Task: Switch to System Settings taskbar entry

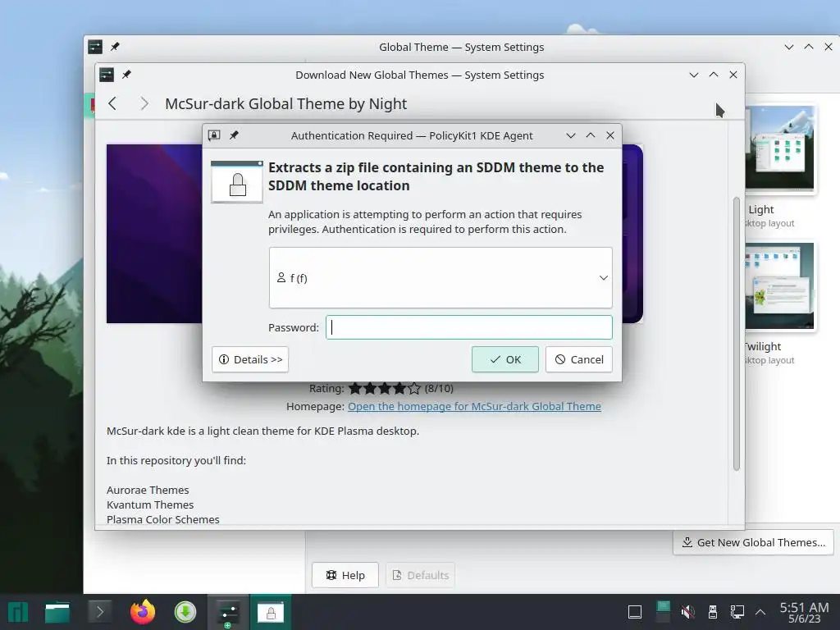Action: (228, 612)
